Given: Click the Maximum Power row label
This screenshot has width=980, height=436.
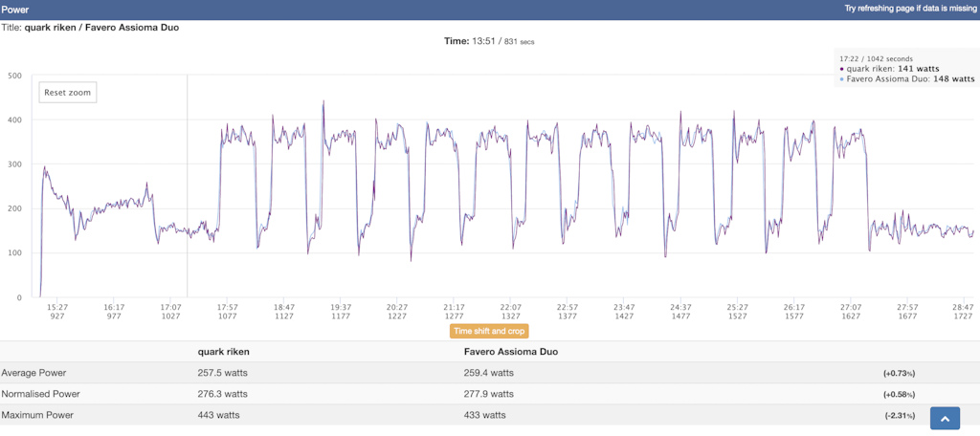Looking at the screenshot, I should 37,415.
